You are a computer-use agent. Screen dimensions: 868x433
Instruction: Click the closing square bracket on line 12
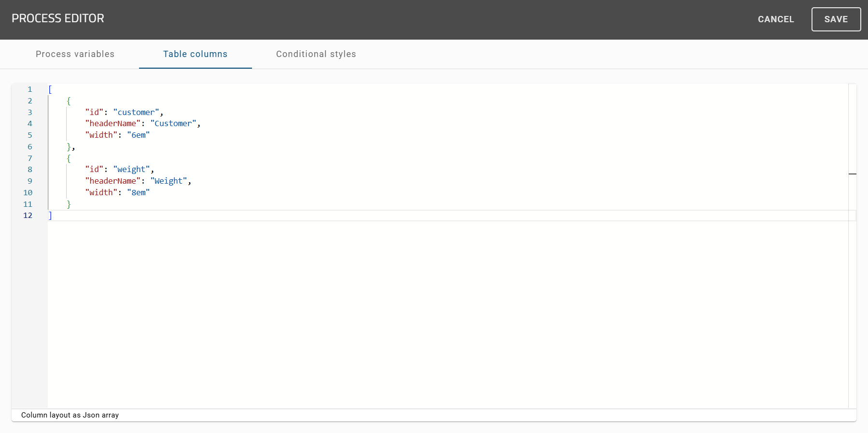click(50, 216)
